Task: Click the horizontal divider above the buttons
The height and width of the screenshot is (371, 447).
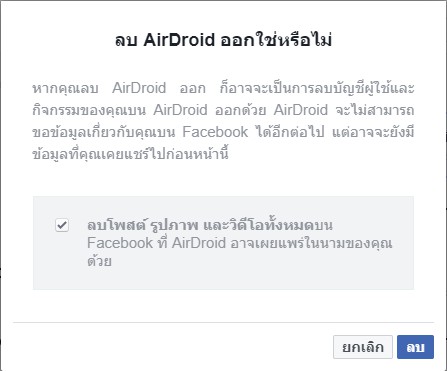Action: (223, 322)
